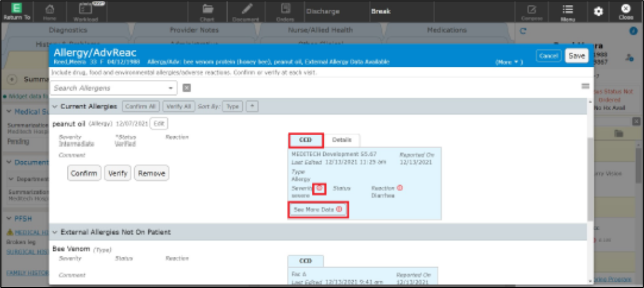Click the alert icon beside Reaction
This screenshot has width=644, height=288.
point(400,188)
